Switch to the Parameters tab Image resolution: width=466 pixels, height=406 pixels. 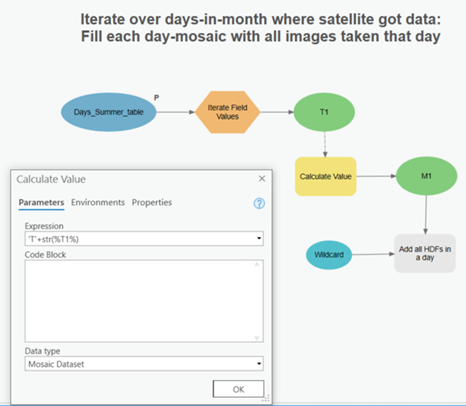[x=41, y=202]
